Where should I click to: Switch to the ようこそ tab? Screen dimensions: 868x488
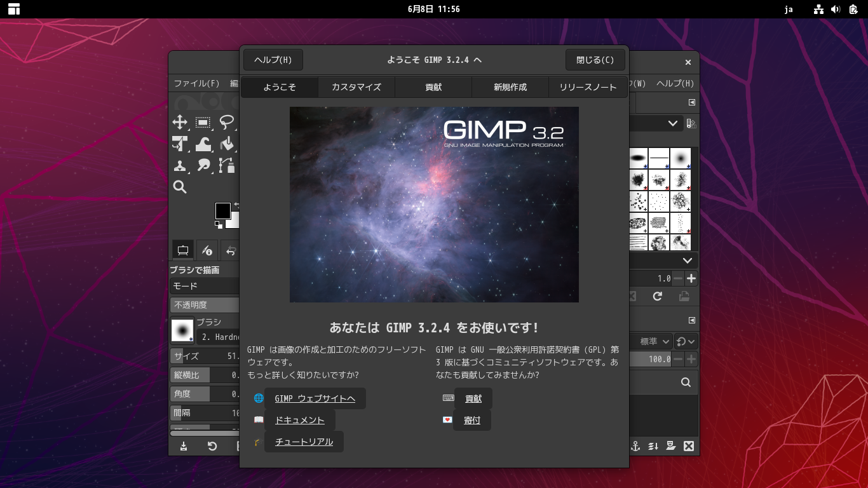[280, 87]
